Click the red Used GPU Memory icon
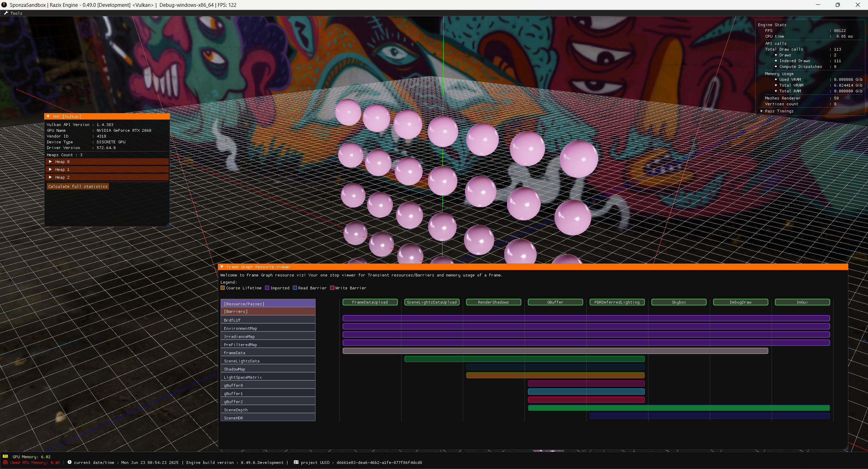 5,462
